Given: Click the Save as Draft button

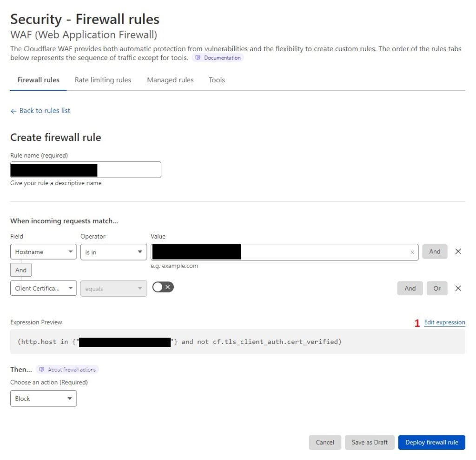Looking at the screenshot, I should click(x=370, y=442).
